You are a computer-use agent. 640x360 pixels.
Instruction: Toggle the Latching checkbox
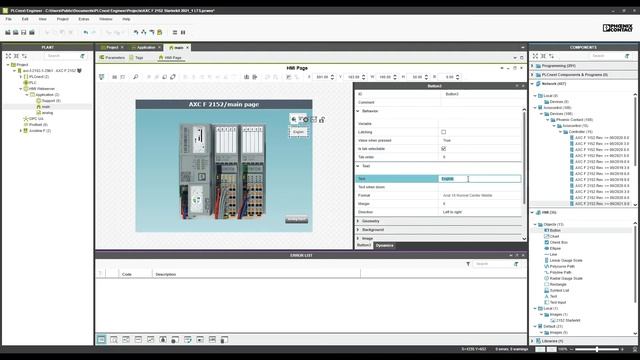point(444,132)
